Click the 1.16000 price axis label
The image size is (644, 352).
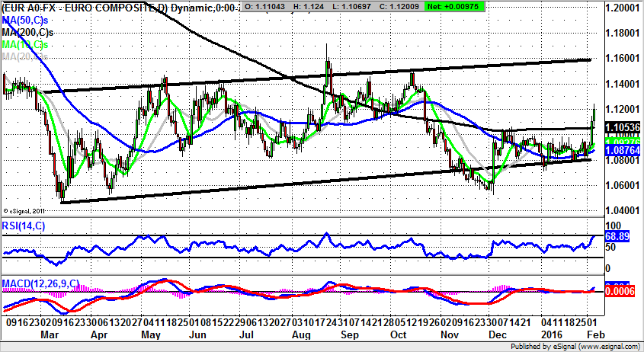coord(621,58)
